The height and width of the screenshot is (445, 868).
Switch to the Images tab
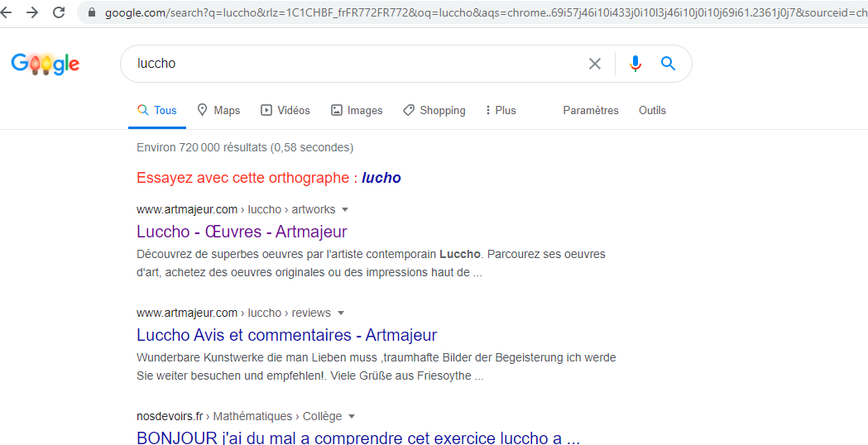tap(357, 110)
